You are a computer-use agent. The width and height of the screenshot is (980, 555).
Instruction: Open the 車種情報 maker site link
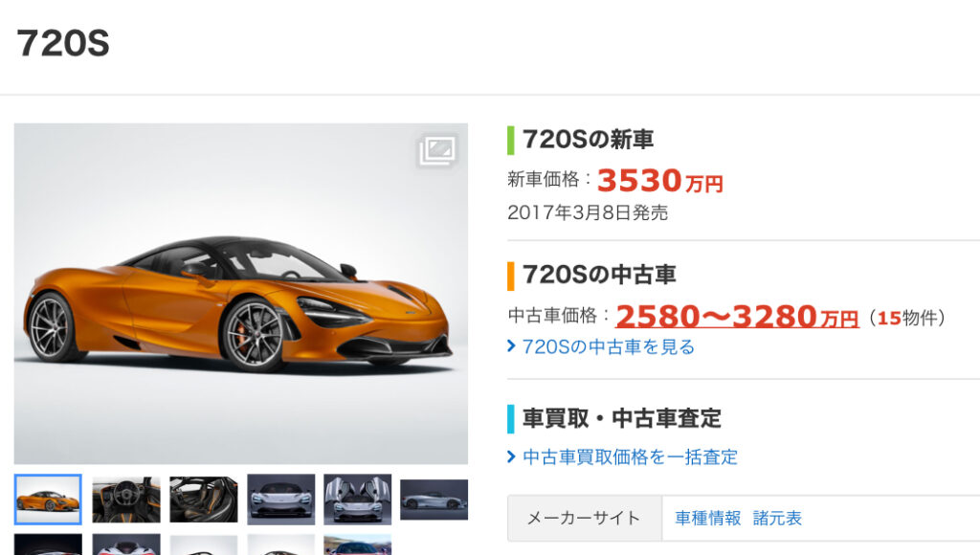[x=708, y=518]
